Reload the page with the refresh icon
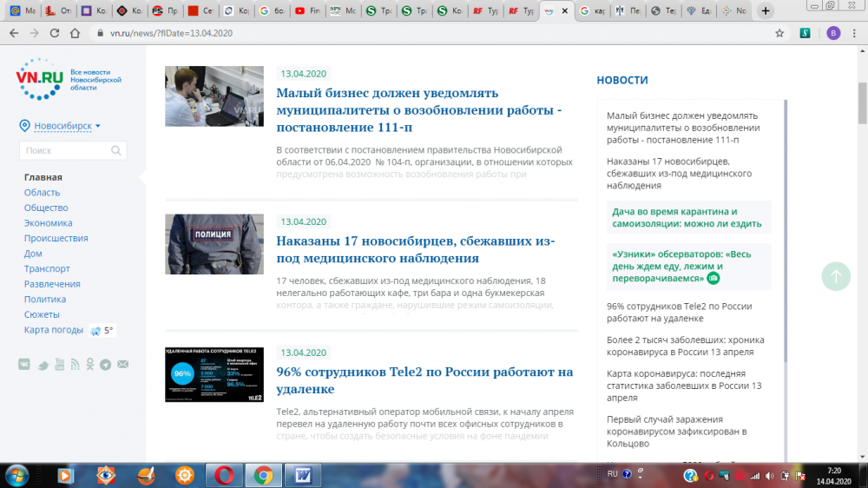868x488 pixels. (54, 33)
